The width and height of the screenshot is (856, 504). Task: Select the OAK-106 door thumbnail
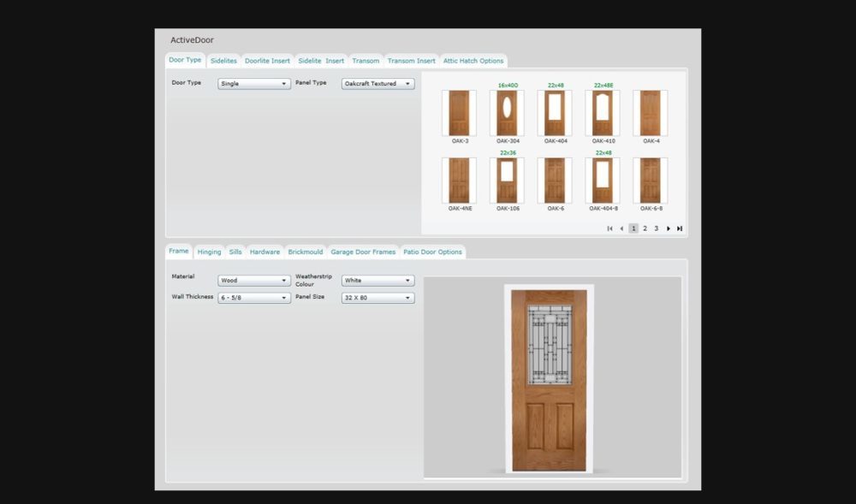tap(508, 180)
